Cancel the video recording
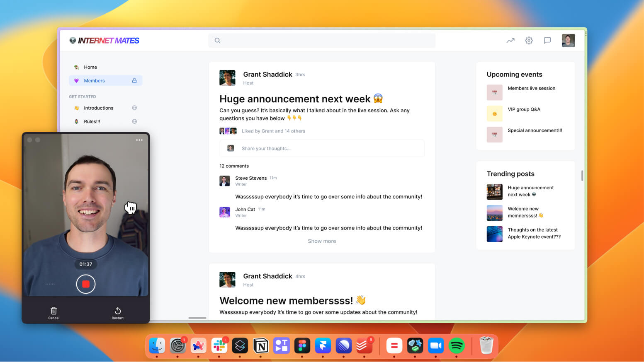 click(x=53, y=311)
